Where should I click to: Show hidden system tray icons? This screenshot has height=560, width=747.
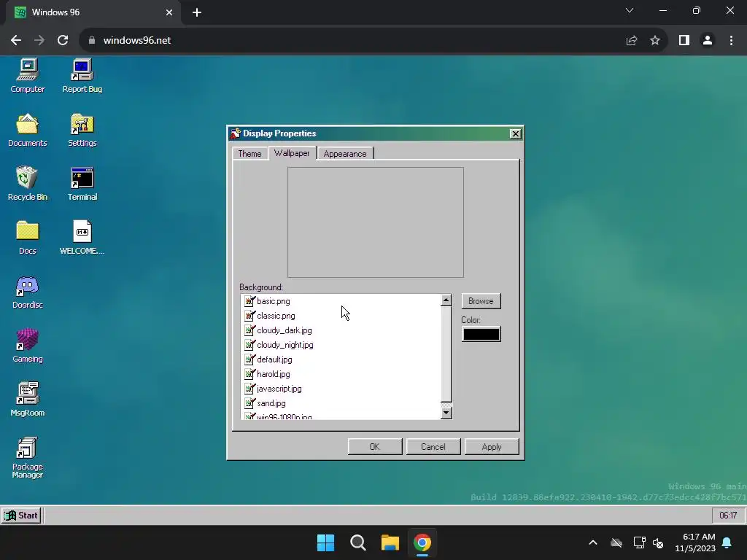(593, 542)
